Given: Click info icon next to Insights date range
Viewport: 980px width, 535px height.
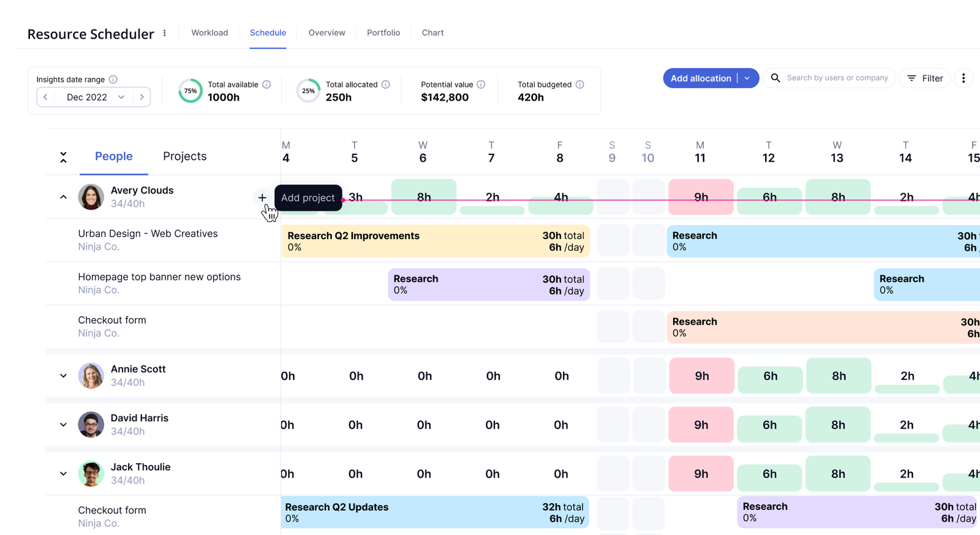Looking at the screenshot, I should coord(113,80).
